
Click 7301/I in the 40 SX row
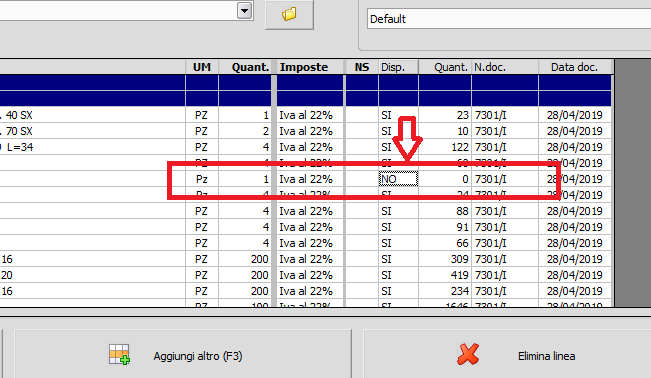coord(505,115)
